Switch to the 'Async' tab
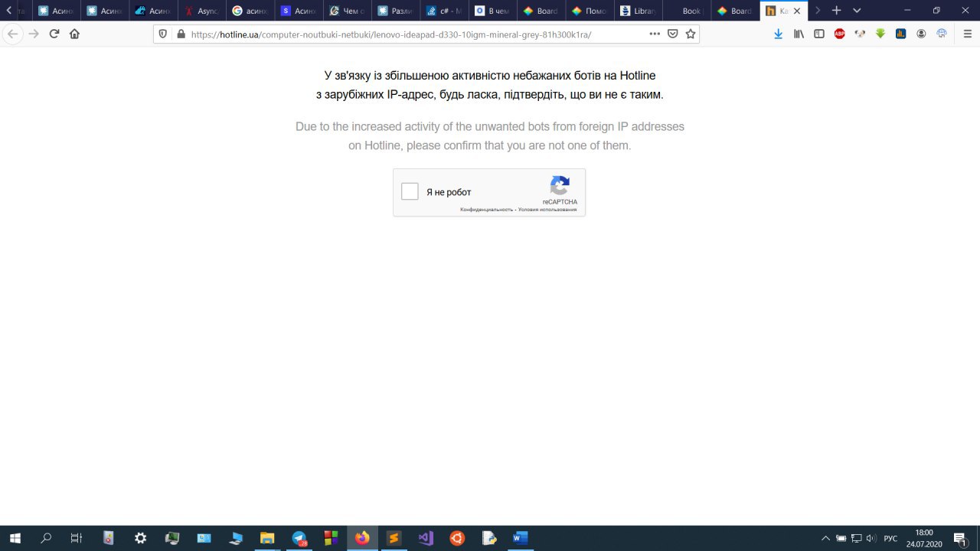 point(203,11)
